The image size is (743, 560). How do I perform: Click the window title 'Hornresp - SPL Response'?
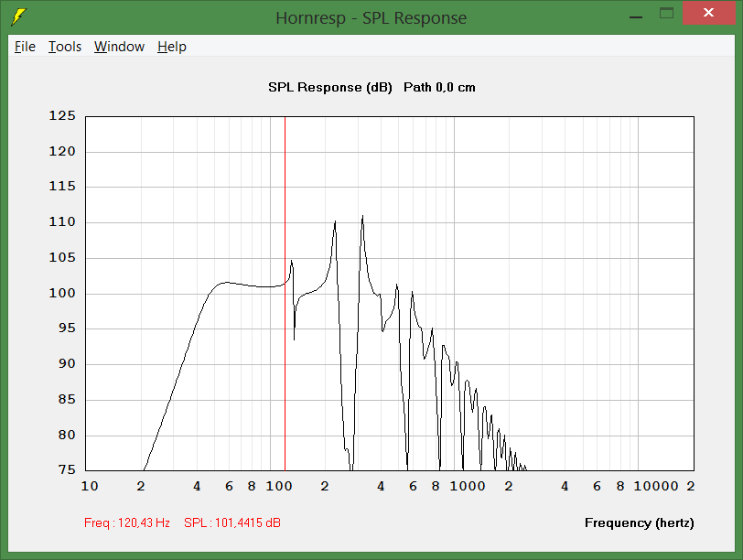tap(371, 18)
